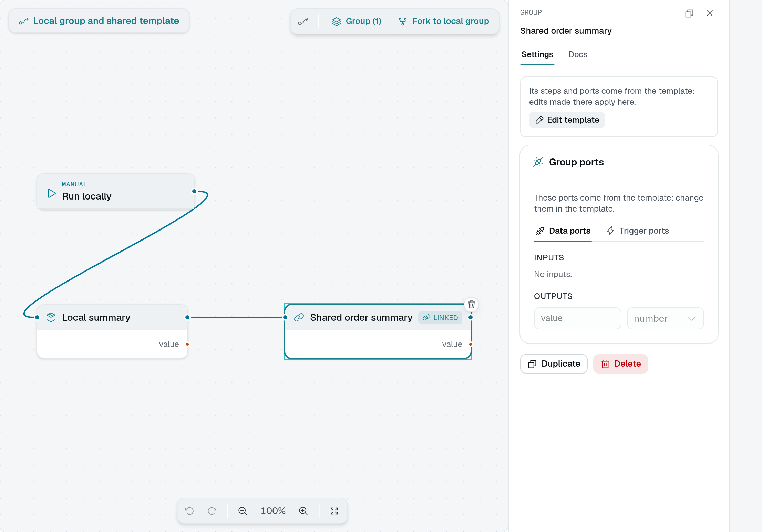Click the Group ports plug icon header

[x=538, y=162]
